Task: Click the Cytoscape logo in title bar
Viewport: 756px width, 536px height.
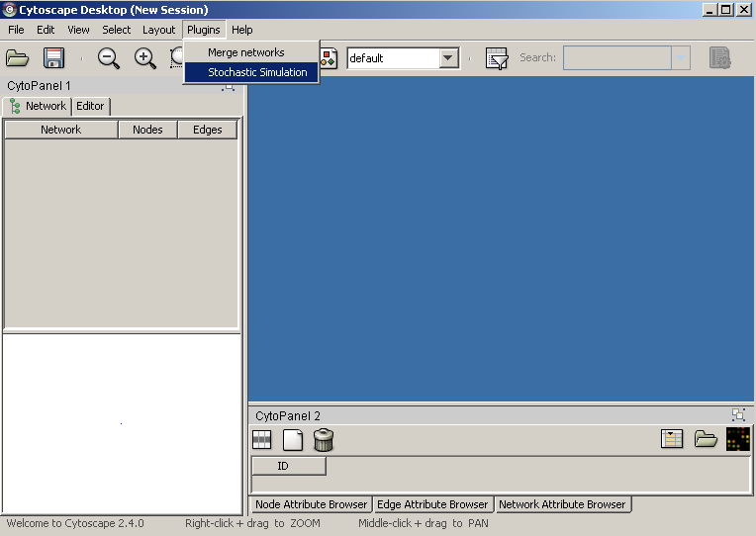Action: pos(9,10)
